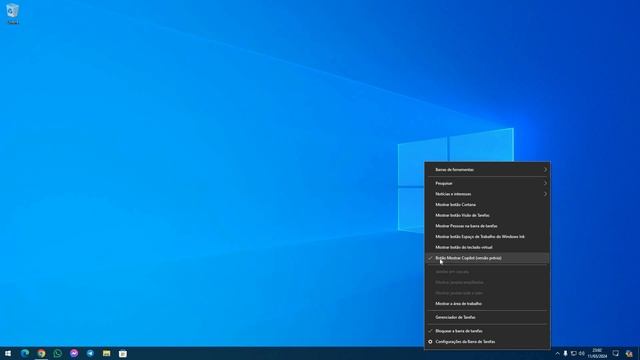Image resolution: width=640 pixels, height=360 pixels.
Task: Open Microsoft Store from the taskbar
Action: [123, 353]
